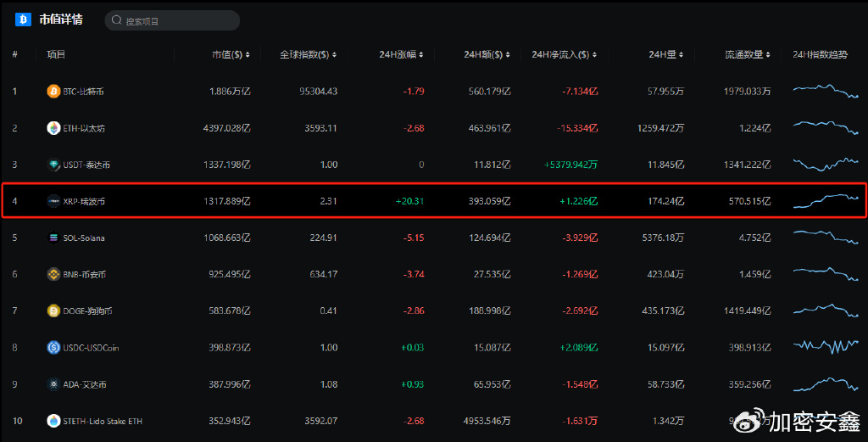Click XRP market cap 1317.889亿
The height and width of the screenshot is (442, 868).
(227, 201)
